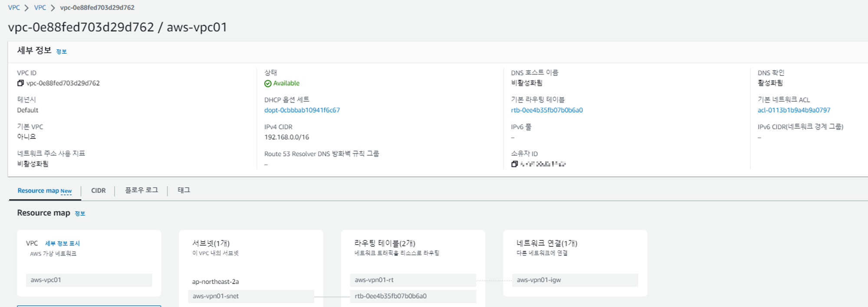Viewport: 868px width, 307px height.
Task: Click the breadcrumb current item vpc-0e88fed703d29d762
Action: coord(97,8)
